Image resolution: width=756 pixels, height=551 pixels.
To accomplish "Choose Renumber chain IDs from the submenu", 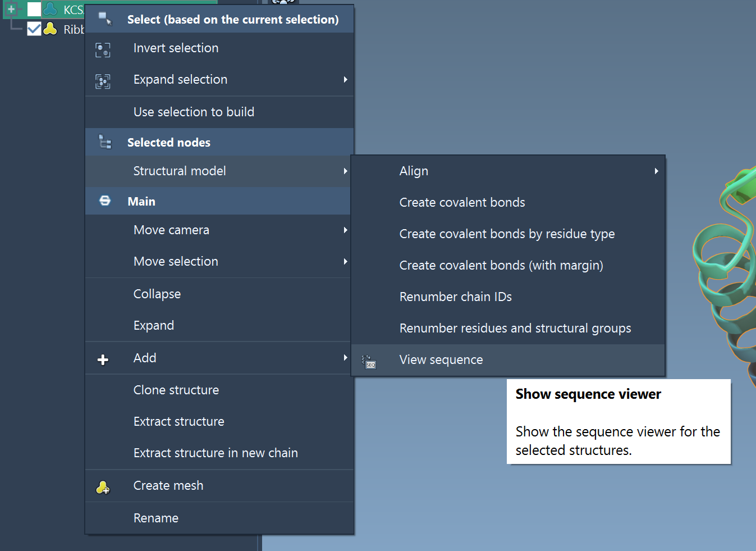I will coord(455,297).
